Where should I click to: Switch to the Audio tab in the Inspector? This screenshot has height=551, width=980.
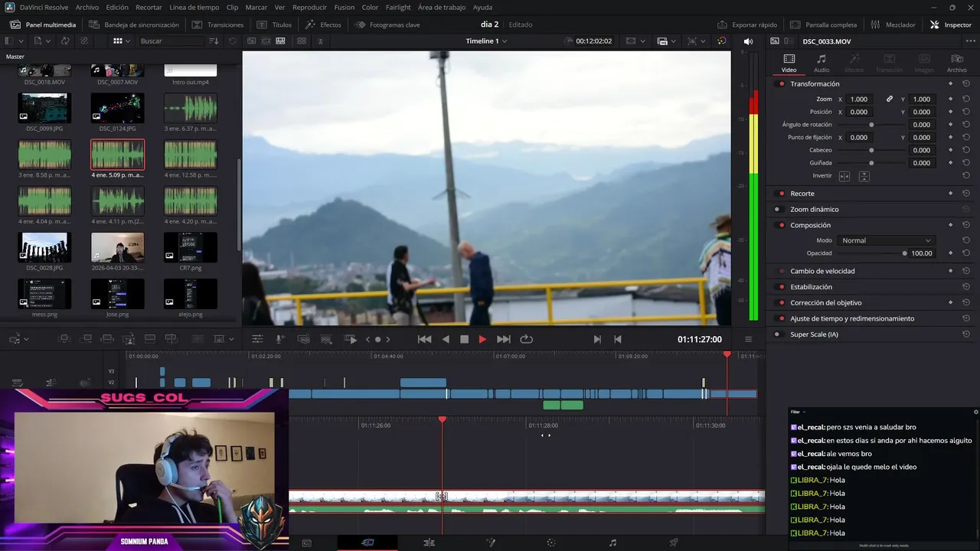(821, 63)
